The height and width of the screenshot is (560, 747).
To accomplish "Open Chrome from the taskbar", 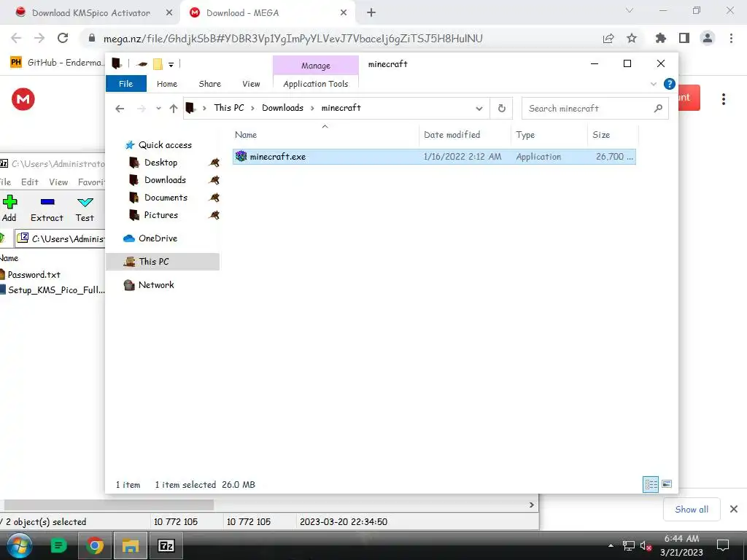I will (95, 545).
